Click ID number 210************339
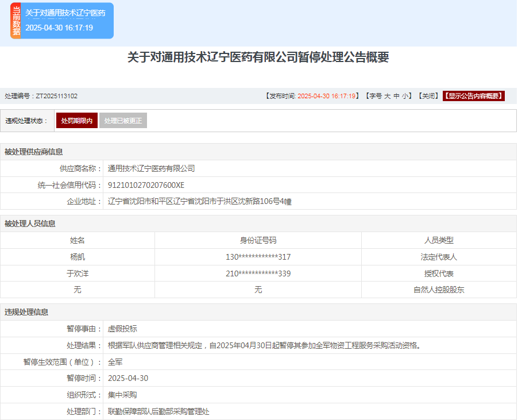The height and width of the screenshot is (420, 518). click(x=258, y=273)
